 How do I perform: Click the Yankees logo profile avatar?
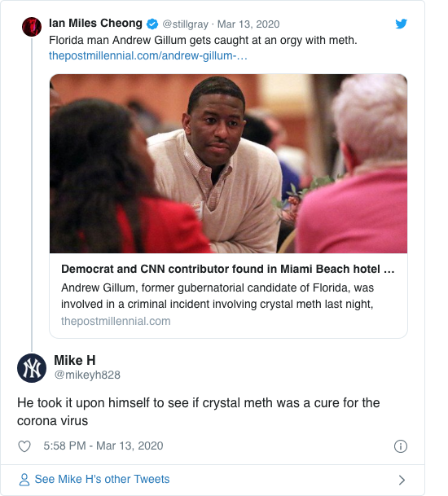tap(32, 368)
